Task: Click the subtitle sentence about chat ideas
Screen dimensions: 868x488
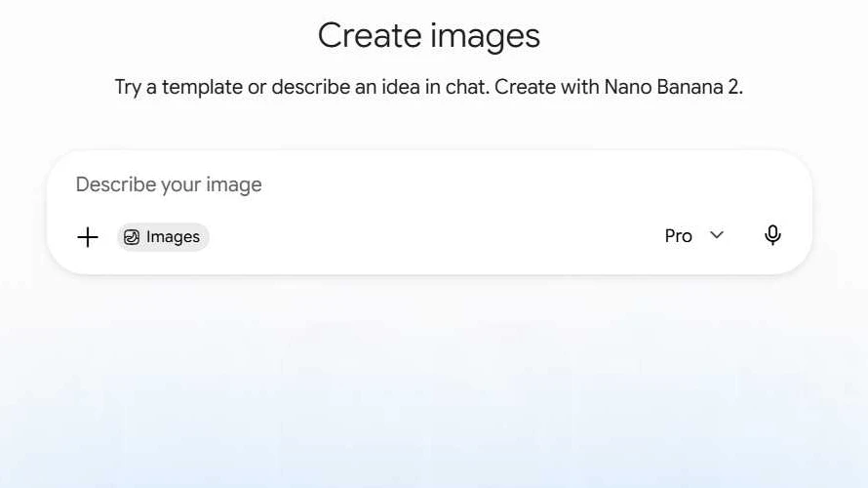Action: coord(429,87)
